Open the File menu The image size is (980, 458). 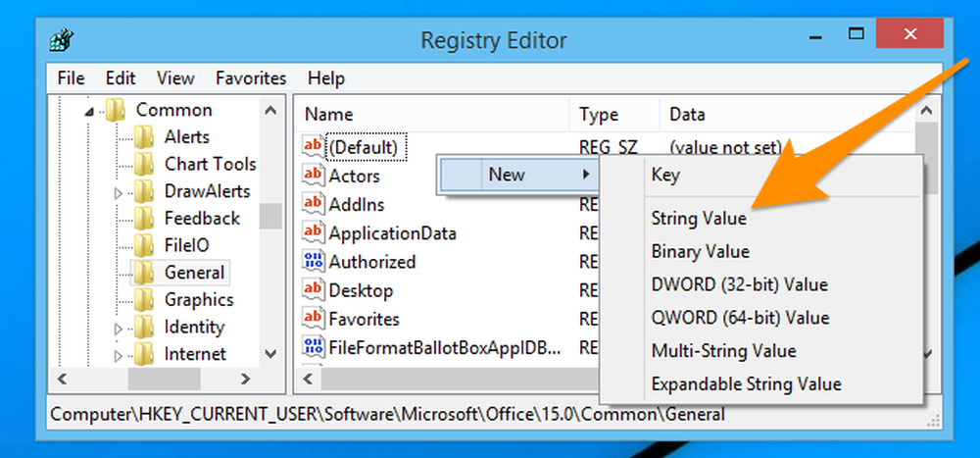tap(71, 78)
